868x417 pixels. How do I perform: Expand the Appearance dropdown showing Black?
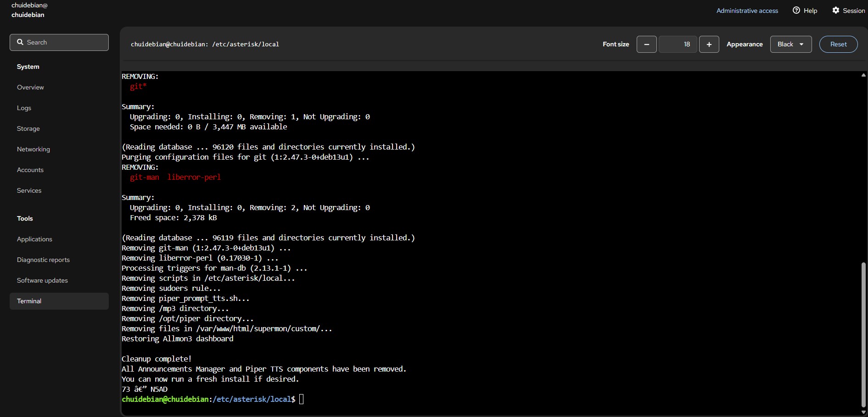click(x=790, y=44)
